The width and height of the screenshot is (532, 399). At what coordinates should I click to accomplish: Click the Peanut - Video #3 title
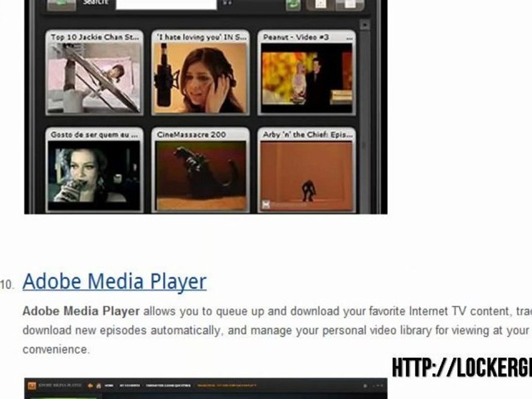(295, 37)
